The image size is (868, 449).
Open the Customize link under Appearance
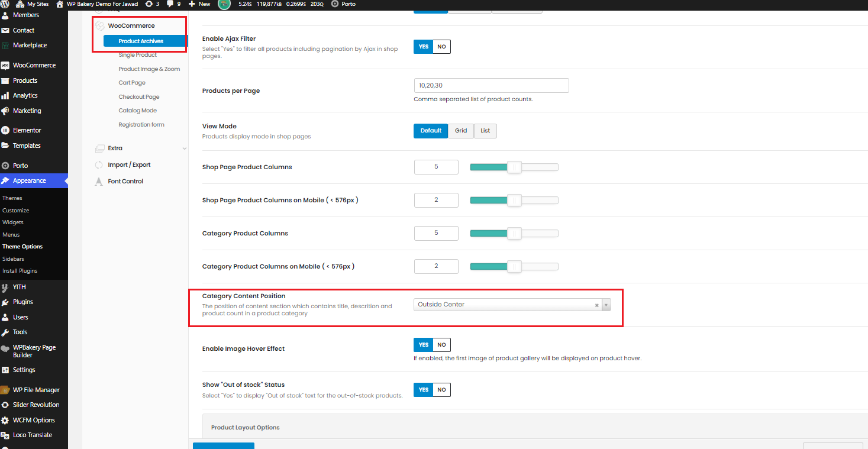[x=15, y=211]
